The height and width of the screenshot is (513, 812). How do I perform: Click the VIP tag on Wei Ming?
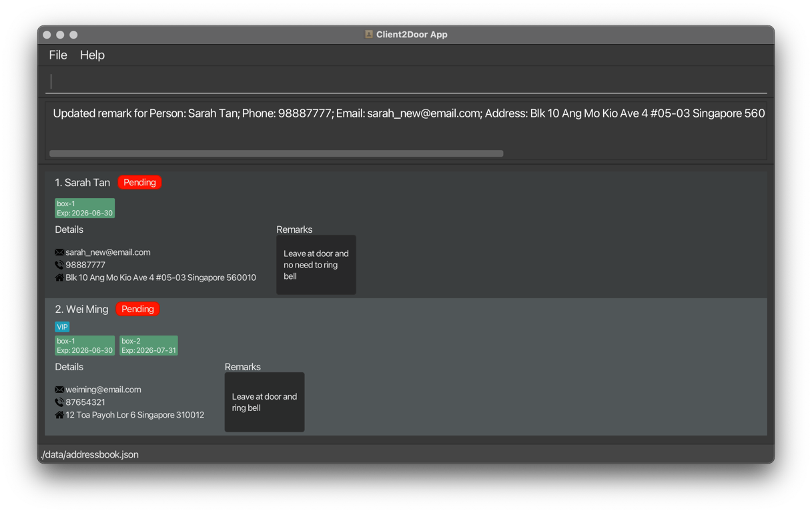(x=62, y=327)
